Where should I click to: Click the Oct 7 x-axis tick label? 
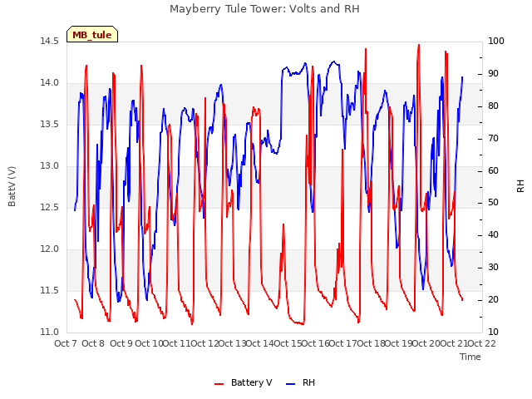[x=65, y=343]
